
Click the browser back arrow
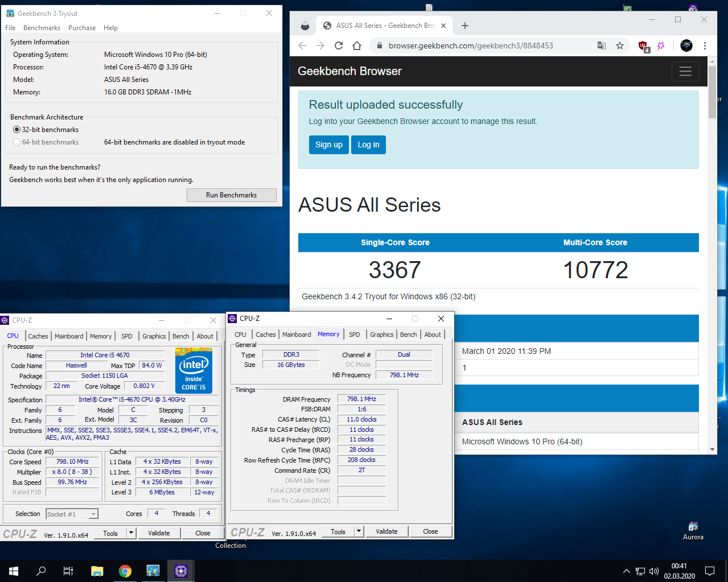[302, 46]
